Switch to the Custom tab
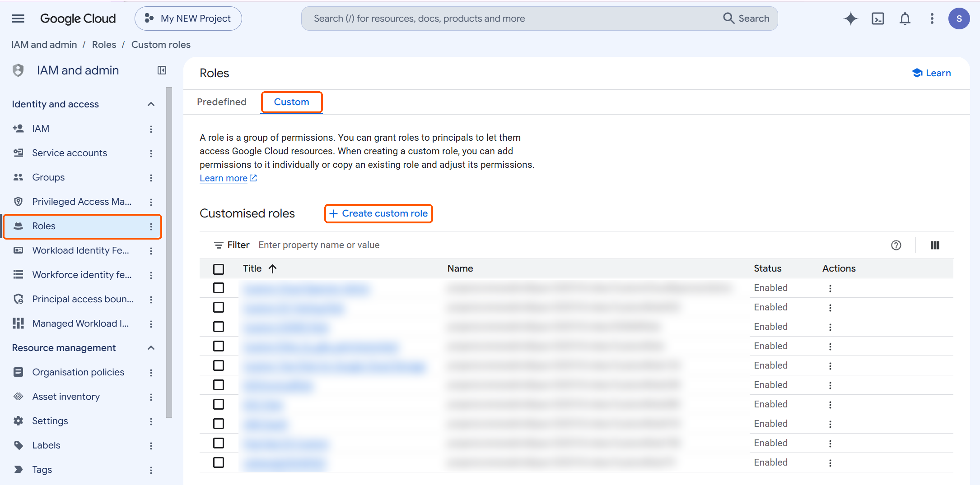 [x=291, y=102]
